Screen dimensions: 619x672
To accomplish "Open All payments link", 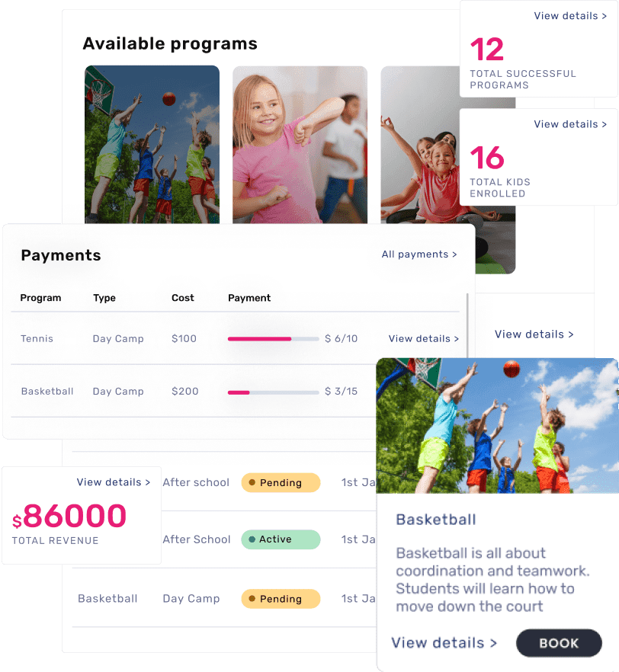I will click(x=419, y=254).
